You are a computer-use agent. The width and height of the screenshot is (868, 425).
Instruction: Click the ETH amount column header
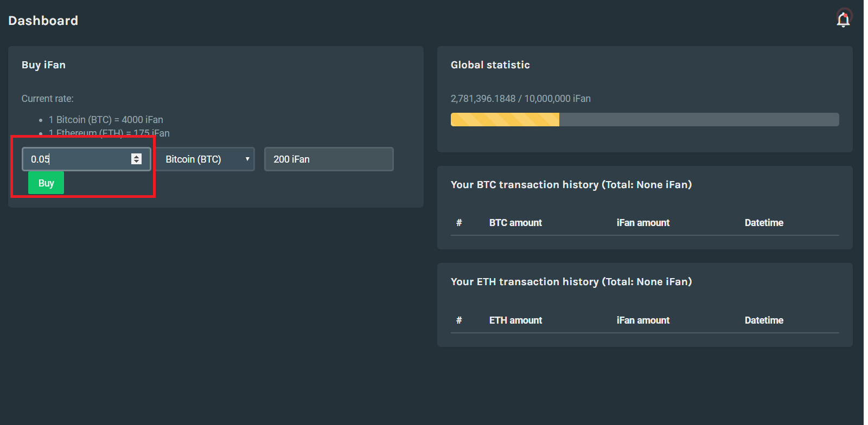coord(515,320)
